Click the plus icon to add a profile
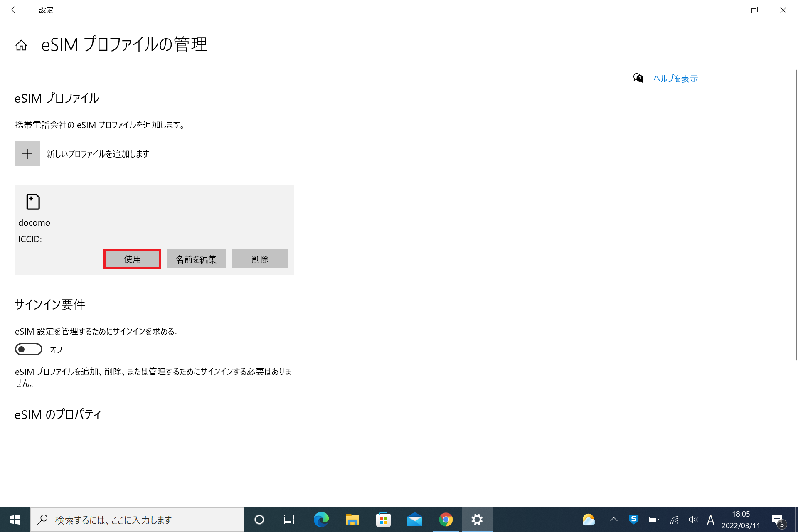The height and width of the screenshot is (532, 798). point(27,154)
